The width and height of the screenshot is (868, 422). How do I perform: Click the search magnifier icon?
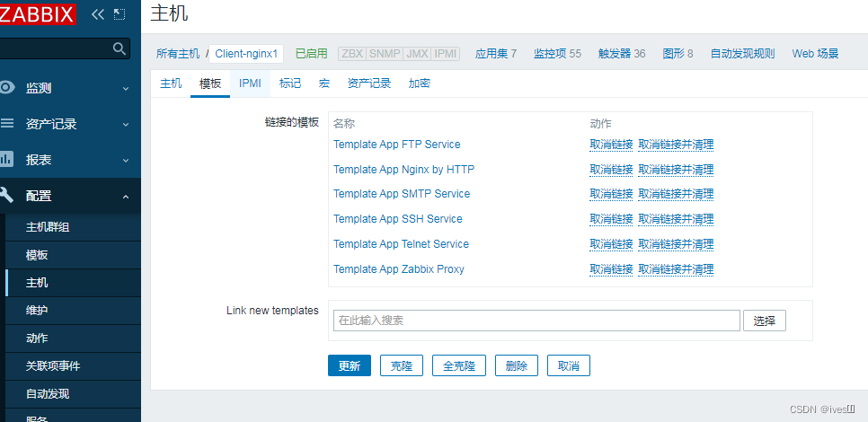click(119, 48)
